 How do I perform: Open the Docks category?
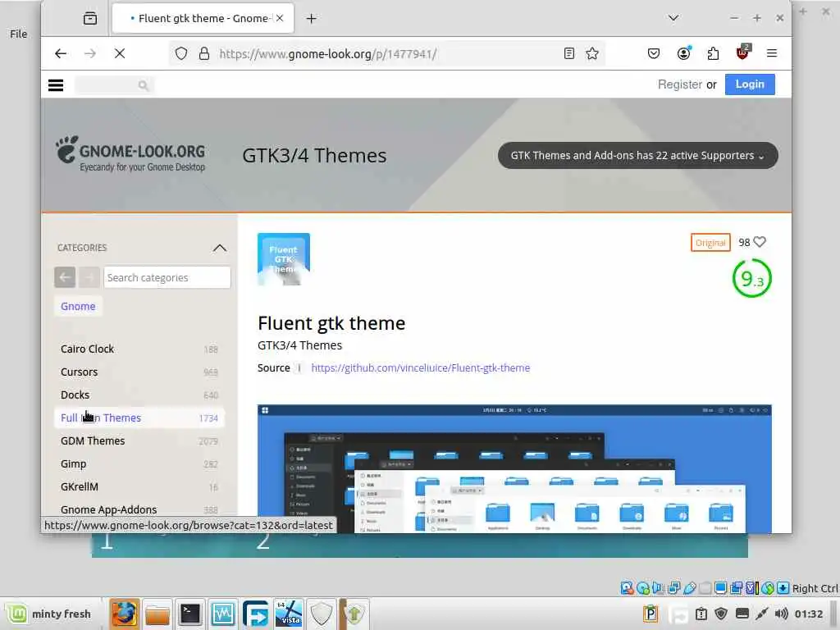point(139,395)
